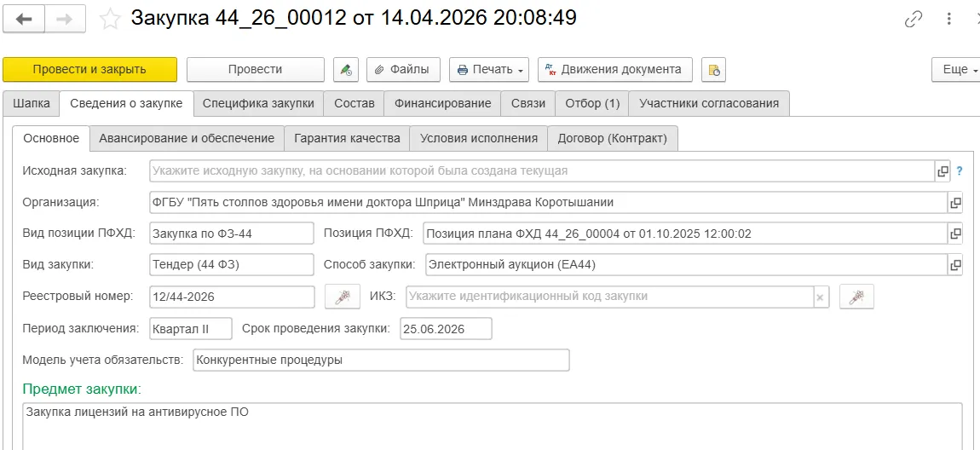Copy link to document via chain icon

click(x=914, y=20)
